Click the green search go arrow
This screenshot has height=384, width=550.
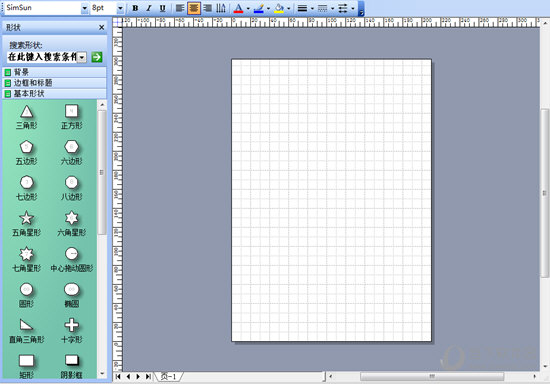coord(97,57)
